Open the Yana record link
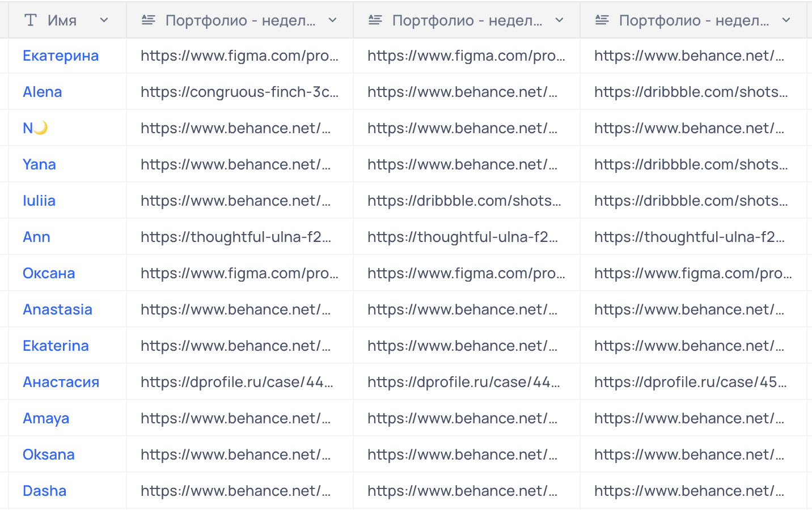 (39, 164)
